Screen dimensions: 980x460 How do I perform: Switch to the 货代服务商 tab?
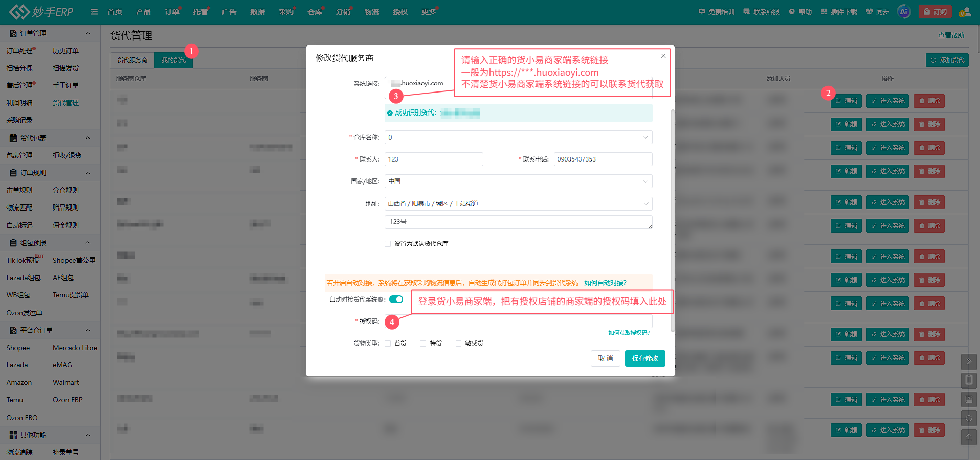coord(132,60)
